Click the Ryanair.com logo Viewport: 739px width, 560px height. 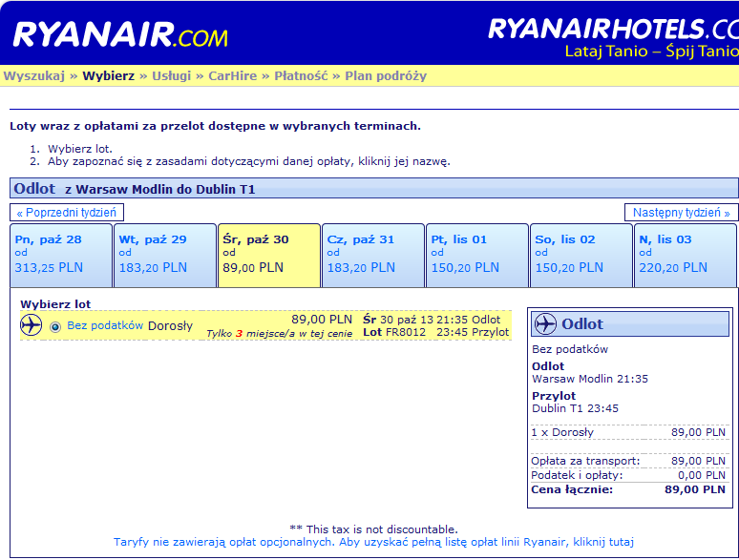tap(120, 34)
